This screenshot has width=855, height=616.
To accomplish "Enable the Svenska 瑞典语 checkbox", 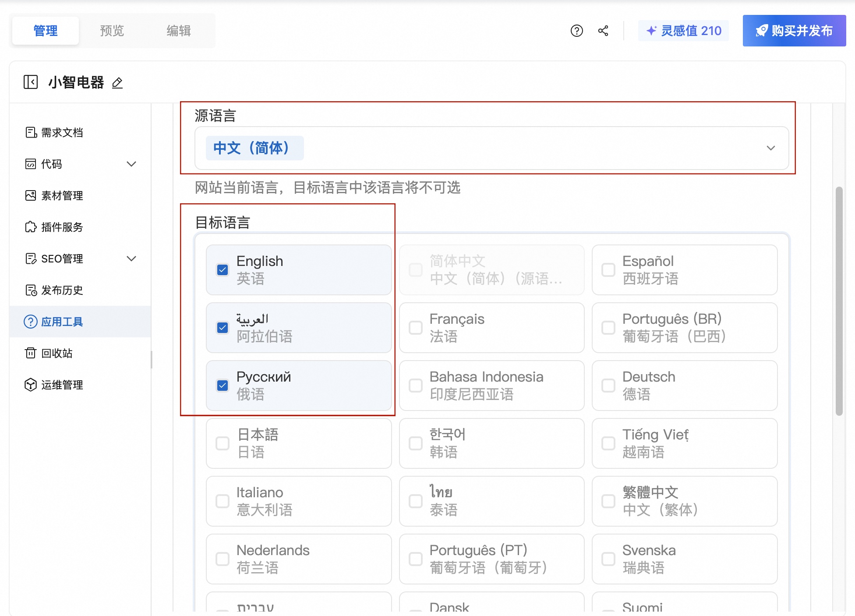I will 608,559.
